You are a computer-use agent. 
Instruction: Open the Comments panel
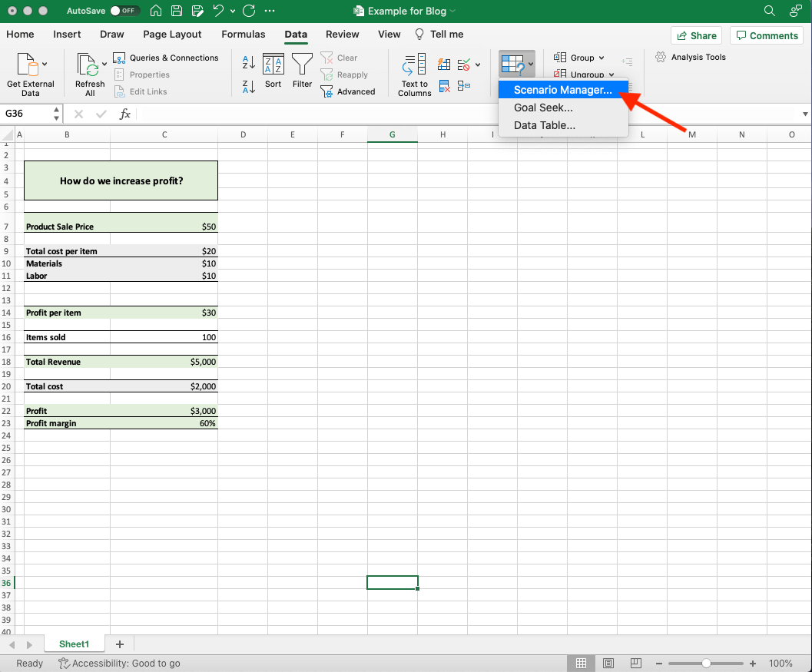pos(766,35)
